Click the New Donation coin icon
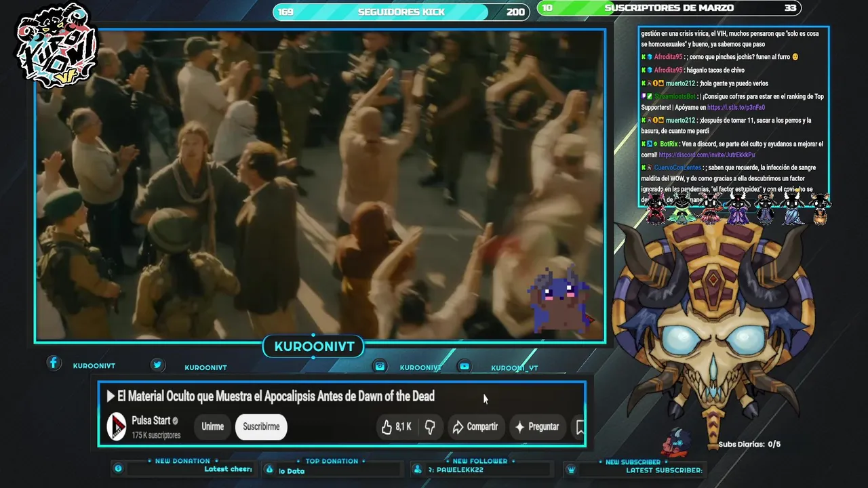The image size is (868, 488). click(x=119, y=468)
